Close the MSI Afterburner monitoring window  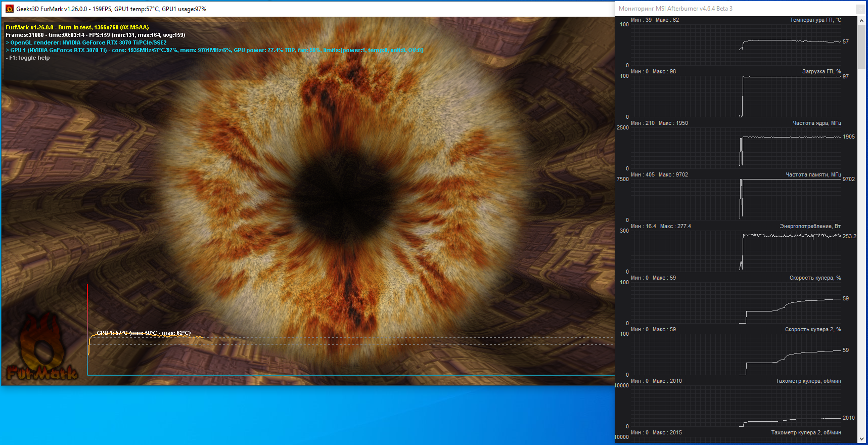click(860, 9)
